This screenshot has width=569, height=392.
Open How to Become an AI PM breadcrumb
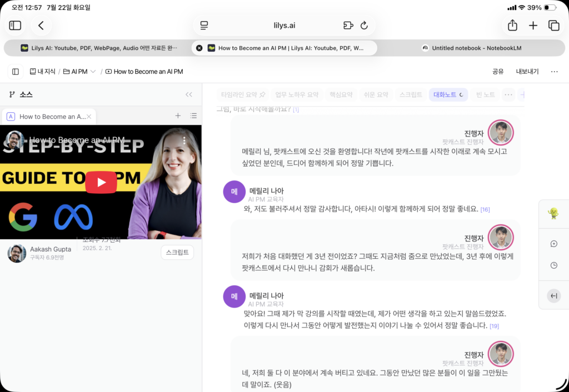(x=144, y=72)
